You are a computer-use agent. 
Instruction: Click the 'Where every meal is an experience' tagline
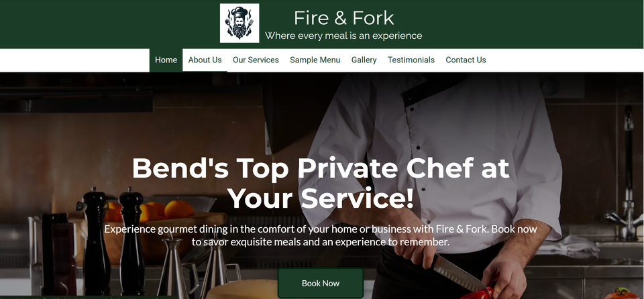[343, 36]
